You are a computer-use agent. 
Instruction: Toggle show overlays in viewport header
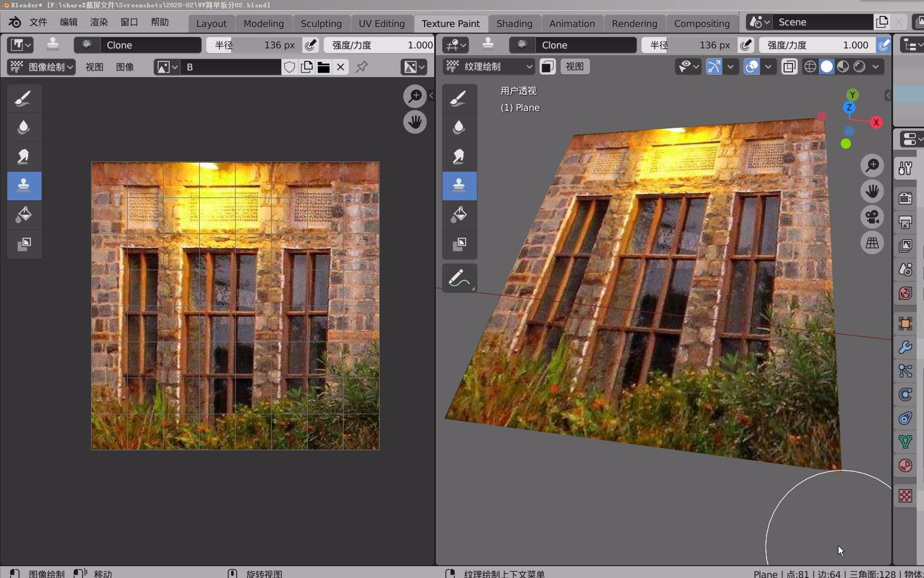[x=751, y=67]
